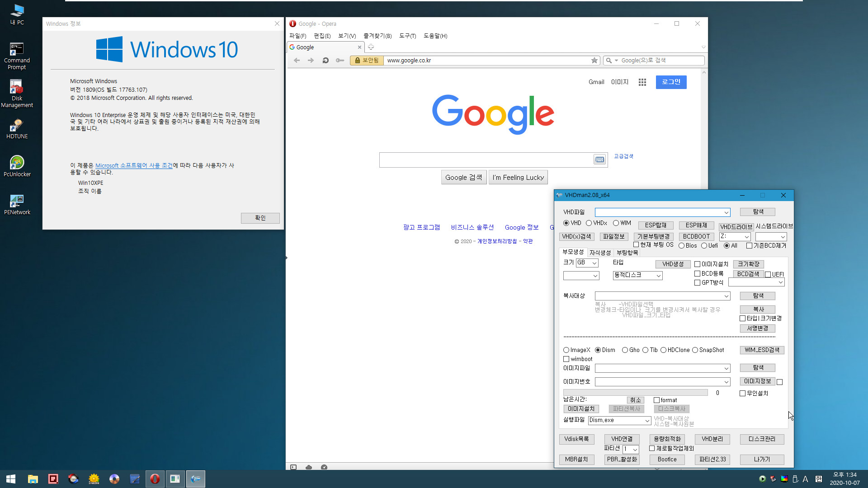
Task: Click the Bootice button
Action: pyautogui.click(x=667, y=460)
